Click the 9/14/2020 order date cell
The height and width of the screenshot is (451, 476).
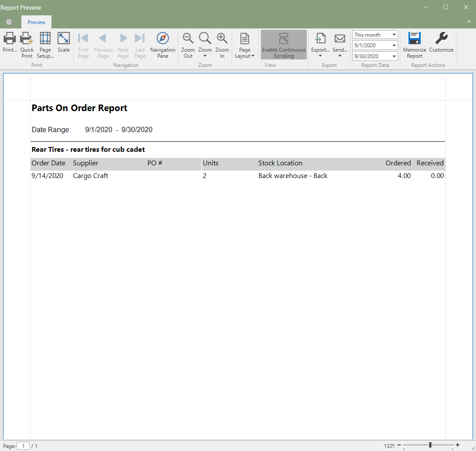47,176
